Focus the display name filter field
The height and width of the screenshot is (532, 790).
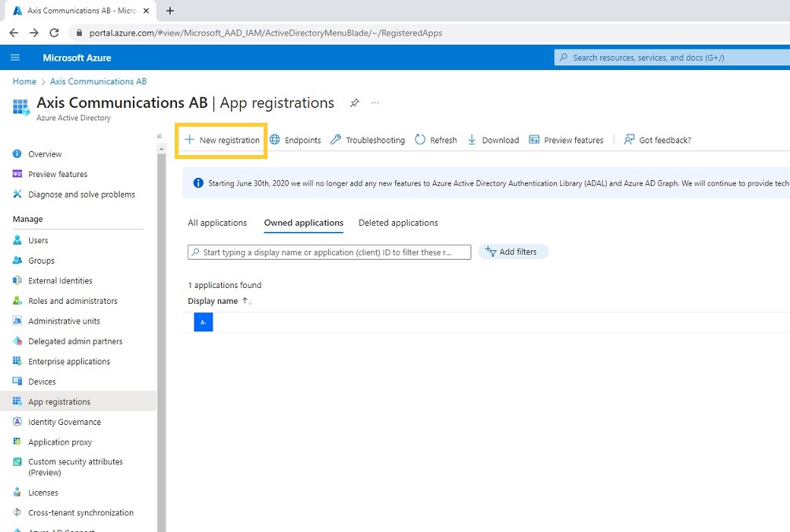[x=330, y=252]
